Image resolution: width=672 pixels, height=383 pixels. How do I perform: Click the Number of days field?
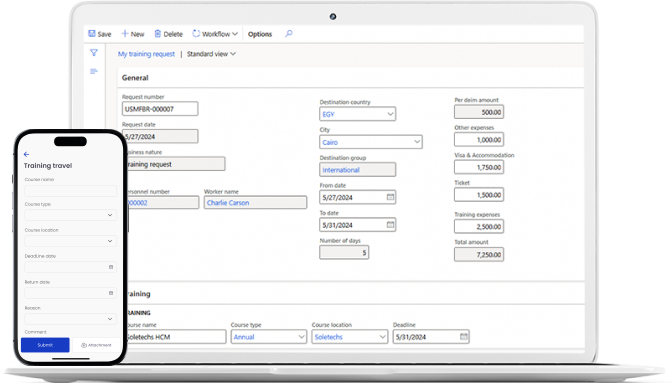click(344, 252)
